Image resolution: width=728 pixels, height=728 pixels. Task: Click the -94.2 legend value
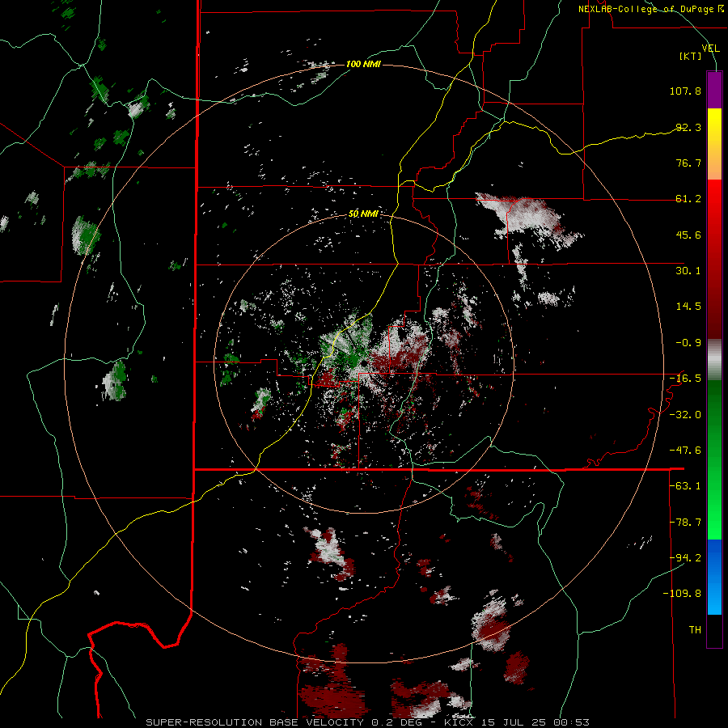point(685,558)
